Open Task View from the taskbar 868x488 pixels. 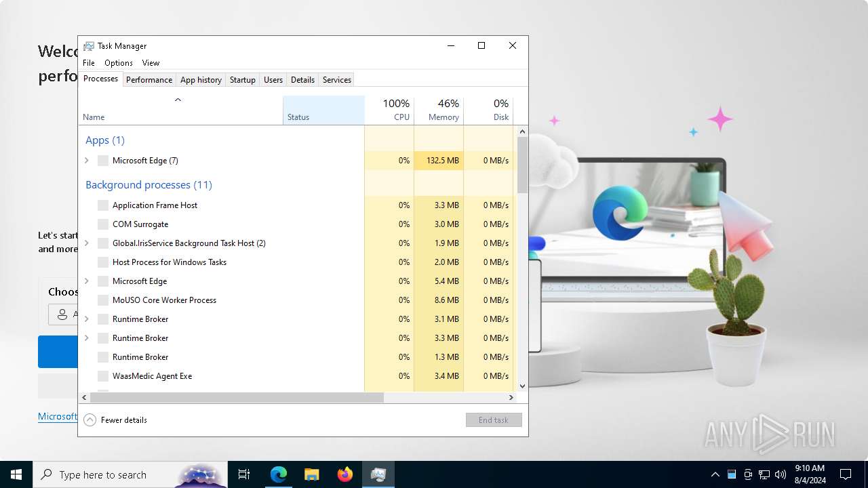244,474
